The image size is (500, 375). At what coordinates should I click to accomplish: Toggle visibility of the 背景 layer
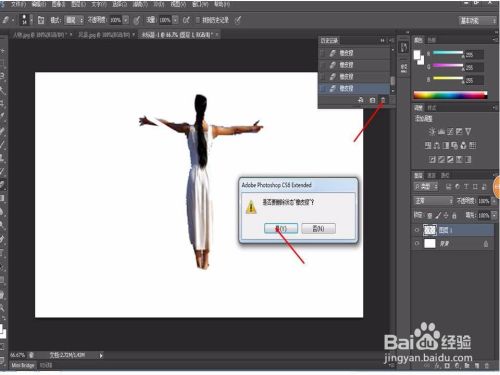point(417,244)
